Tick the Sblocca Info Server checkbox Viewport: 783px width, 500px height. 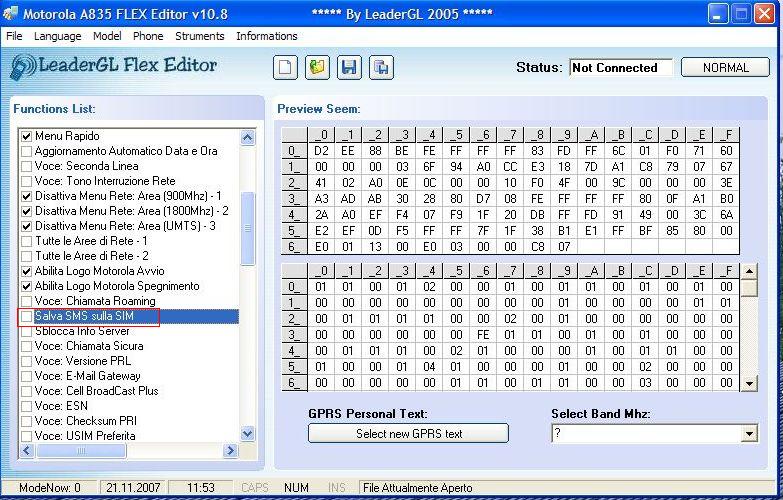click(26, 331)
